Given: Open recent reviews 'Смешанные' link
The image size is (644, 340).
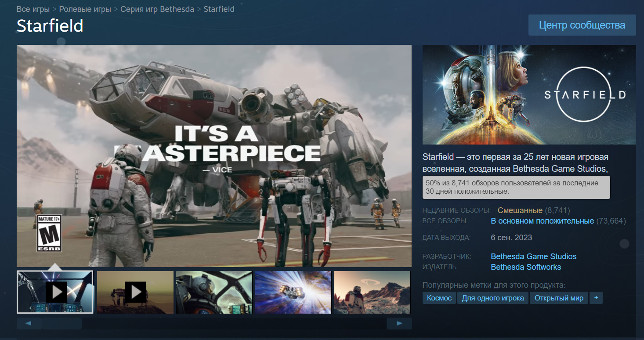Looking at the screenshot, I should pyautogui.click(x=520, y=210).
